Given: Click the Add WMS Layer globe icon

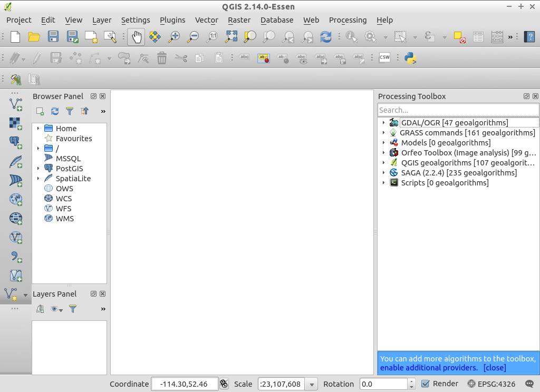Looking at the screenshot, I should (16, 199).
